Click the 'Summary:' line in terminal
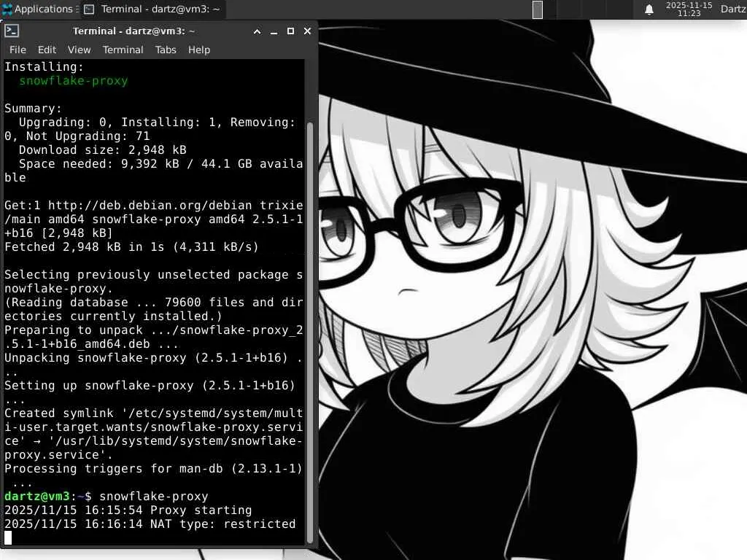Image resolution: width=747 pixels, height=560 pixels. click(33, 109)
